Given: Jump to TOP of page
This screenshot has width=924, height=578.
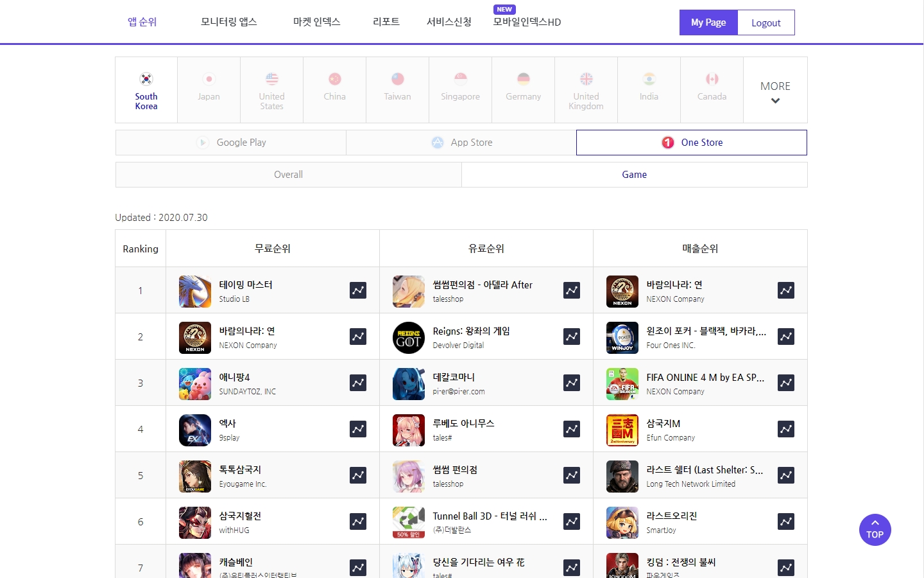Looking at the screenshot, I should pos(875,530).
